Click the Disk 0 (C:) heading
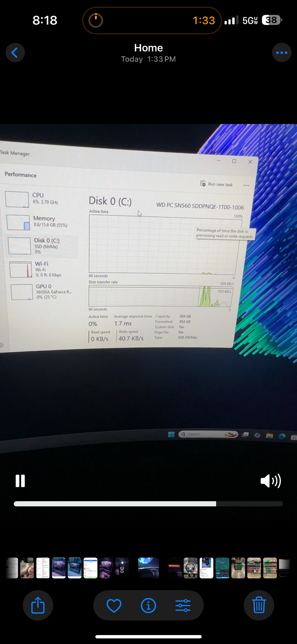The height and width of the screenshot is (644, 297). click(110, 201)
